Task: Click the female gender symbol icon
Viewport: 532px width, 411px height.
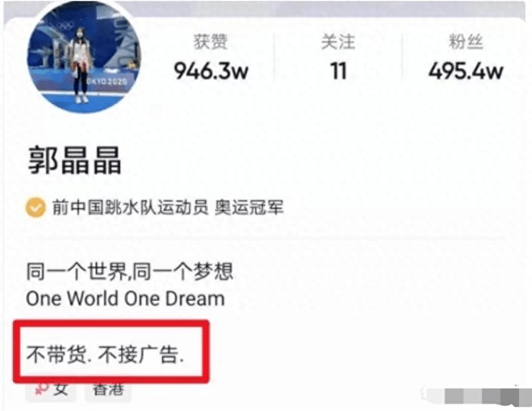Action: click(41, 389)
